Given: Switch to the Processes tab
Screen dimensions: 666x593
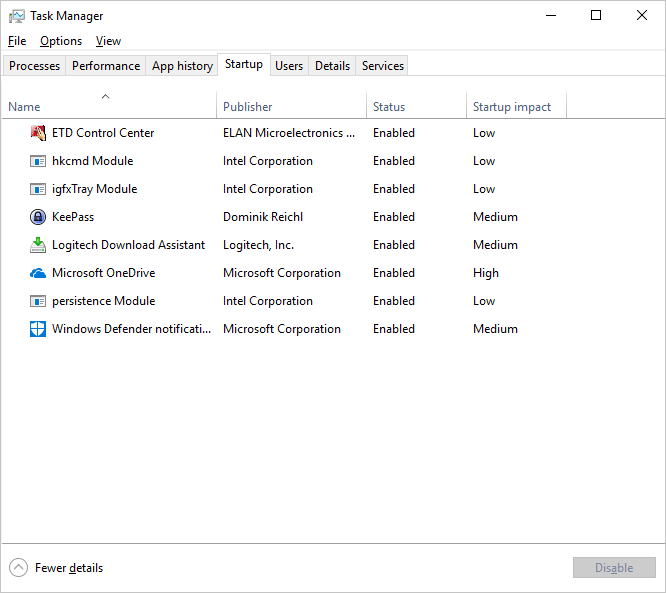Looking at the screenshot, I should click(x=34, y=66).
